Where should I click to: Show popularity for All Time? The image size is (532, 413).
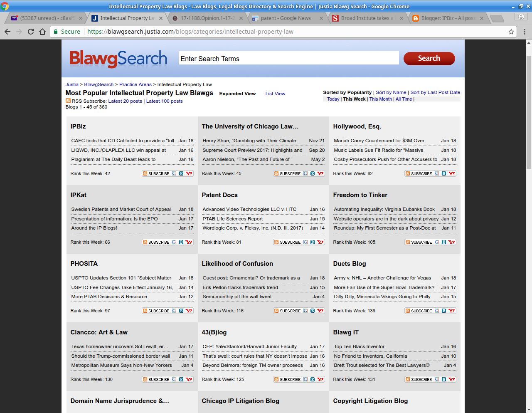pyautogui.click(x=404, y=99)
